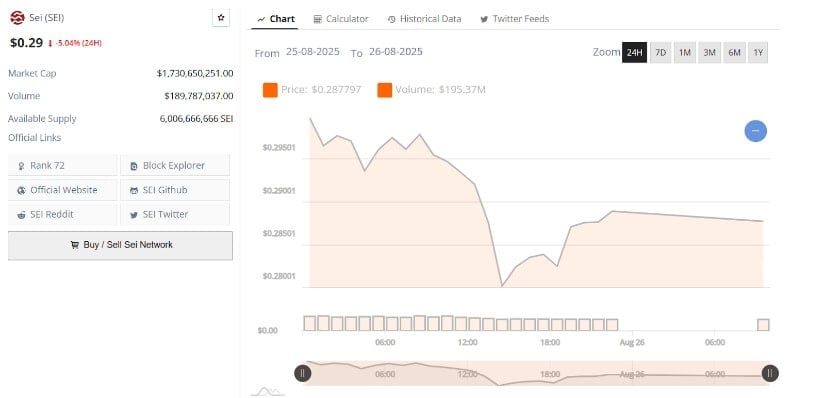
Task: Open the SEI Reddit link
Action: pyautogui.click(x=63, y=214)
